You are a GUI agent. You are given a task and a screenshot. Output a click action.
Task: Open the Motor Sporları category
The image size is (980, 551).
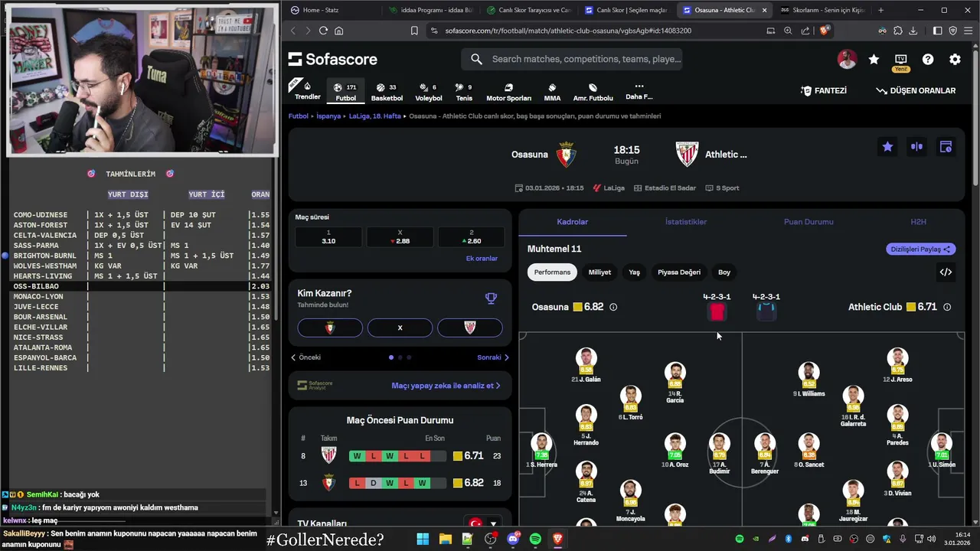[x=508, y=92]
